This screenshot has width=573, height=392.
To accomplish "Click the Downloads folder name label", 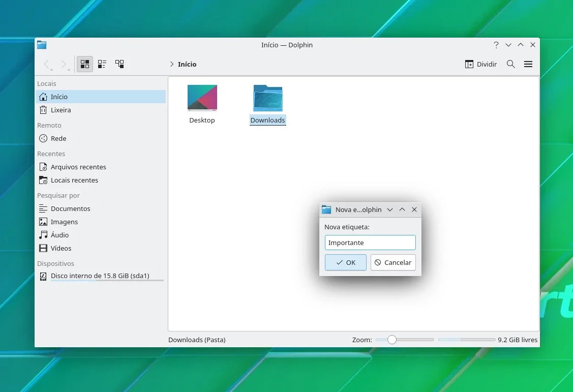I will click(x=267, y=120).
